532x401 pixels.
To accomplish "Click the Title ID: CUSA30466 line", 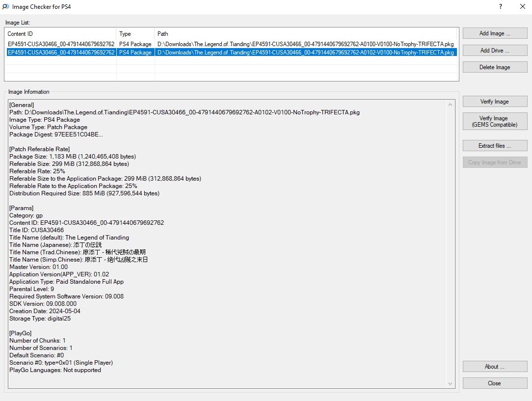I will [36, 230].
